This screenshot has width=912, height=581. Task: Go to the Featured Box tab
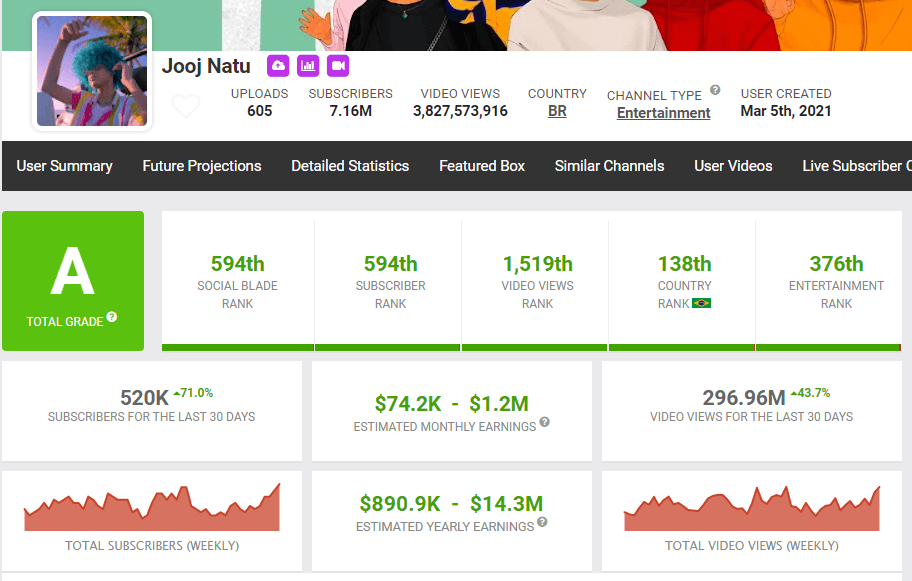click(482, 166)
